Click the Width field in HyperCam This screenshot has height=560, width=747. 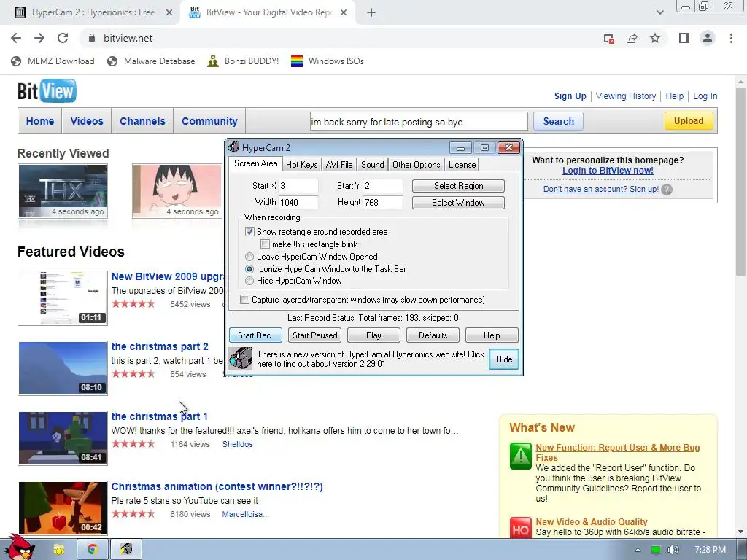(x=298, y=203)
